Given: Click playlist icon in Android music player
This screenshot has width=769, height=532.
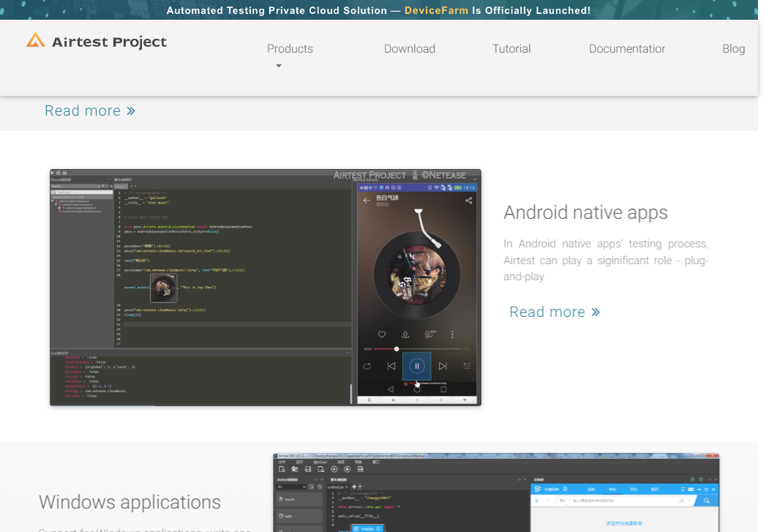Looking at the screenshot, I should click(x=467, y=366).
